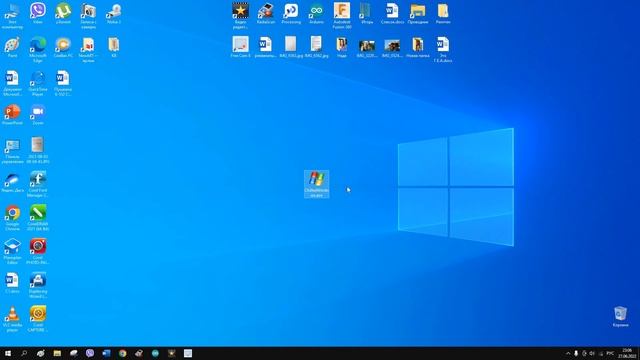Open the Windows Start menu

coord(8,353)
